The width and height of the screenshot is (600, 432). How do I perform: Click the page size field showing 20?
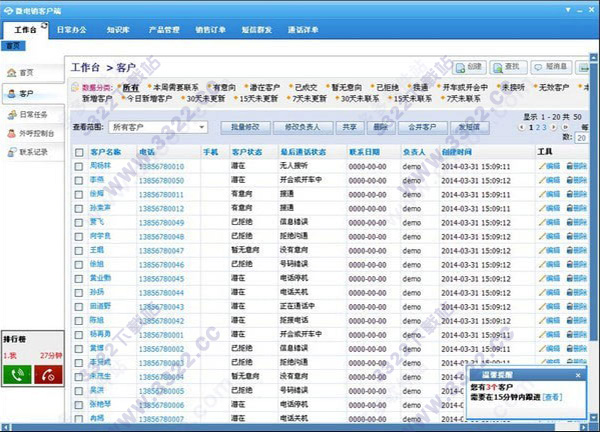point(581,138)
